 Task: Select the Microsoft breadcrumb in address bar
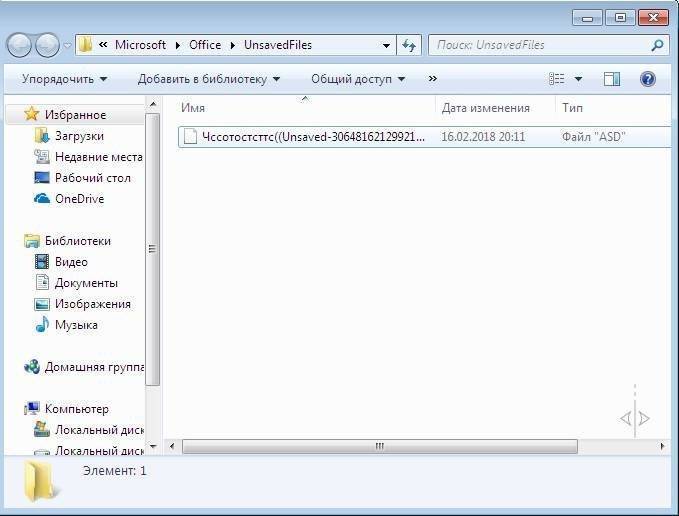[x=140, y=45]
